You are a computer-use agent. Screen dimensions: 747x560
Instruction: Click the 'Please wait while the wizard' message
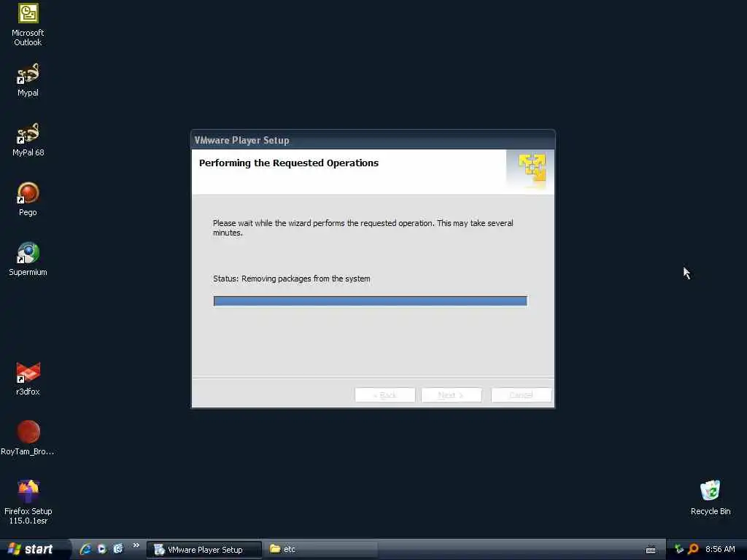coord(363,228)
